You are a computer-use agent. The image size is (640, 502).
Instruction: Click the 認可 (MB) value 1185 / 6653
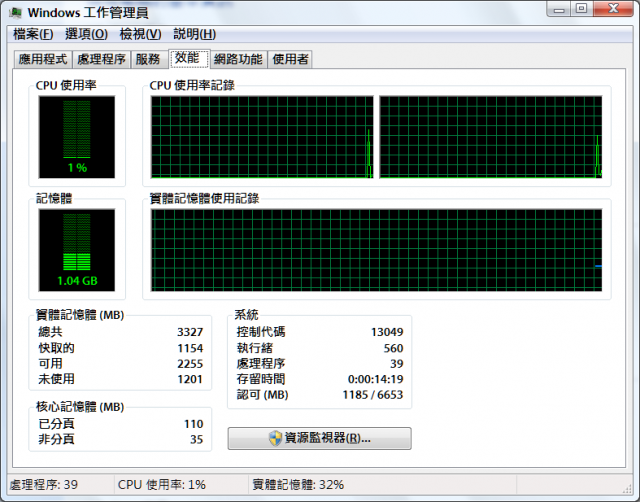pos(373,395)
